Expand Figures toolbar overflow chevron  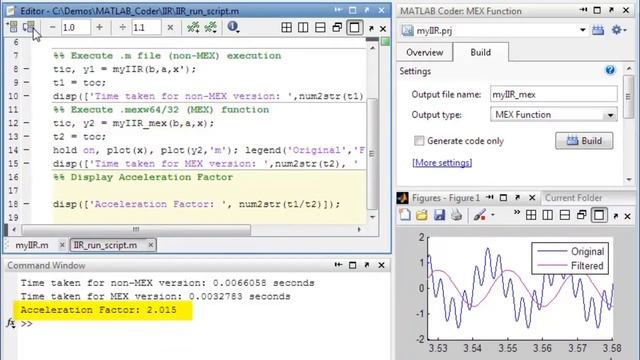pyautogui.click(x=517, y=212)
